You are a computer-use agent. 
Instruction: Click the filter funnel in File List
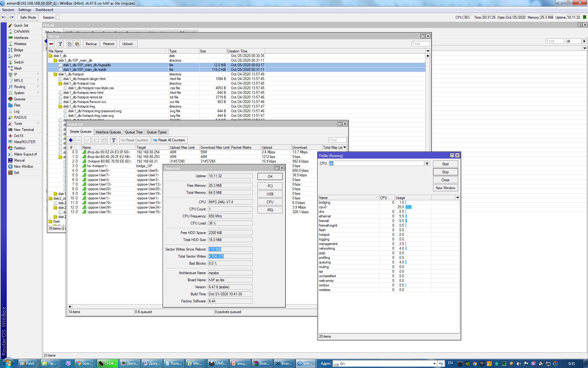[x=60, y=44]
